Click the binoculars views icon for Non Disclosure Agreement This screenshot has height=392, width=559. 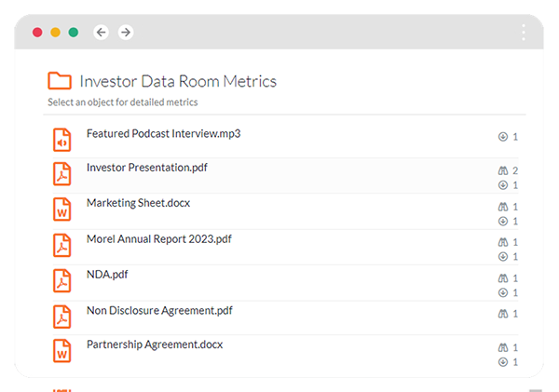coord(503,314)
